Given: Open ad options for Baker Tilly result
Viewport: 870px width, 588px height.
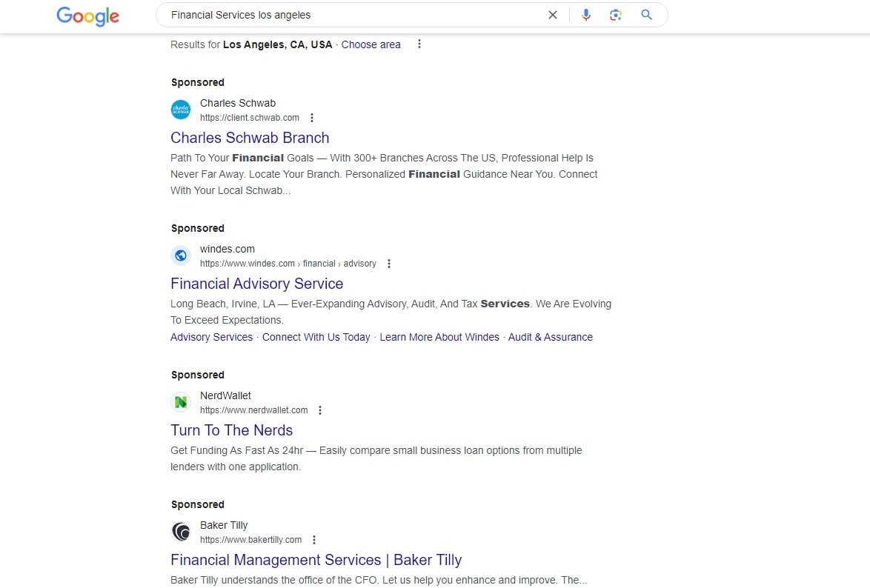Looking at the screenshot, I should pyautogui.click(x=314, y=540).
